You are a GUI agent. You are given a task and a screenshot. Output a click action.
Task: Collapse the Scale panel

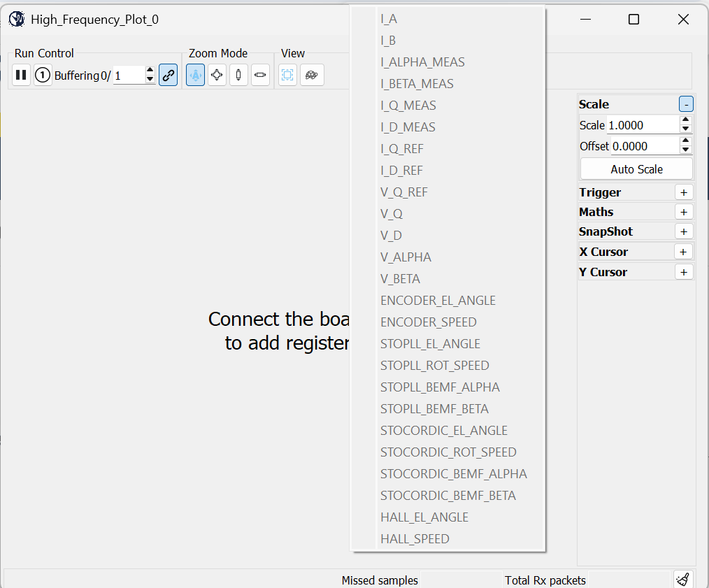click(x=686, y=104)
